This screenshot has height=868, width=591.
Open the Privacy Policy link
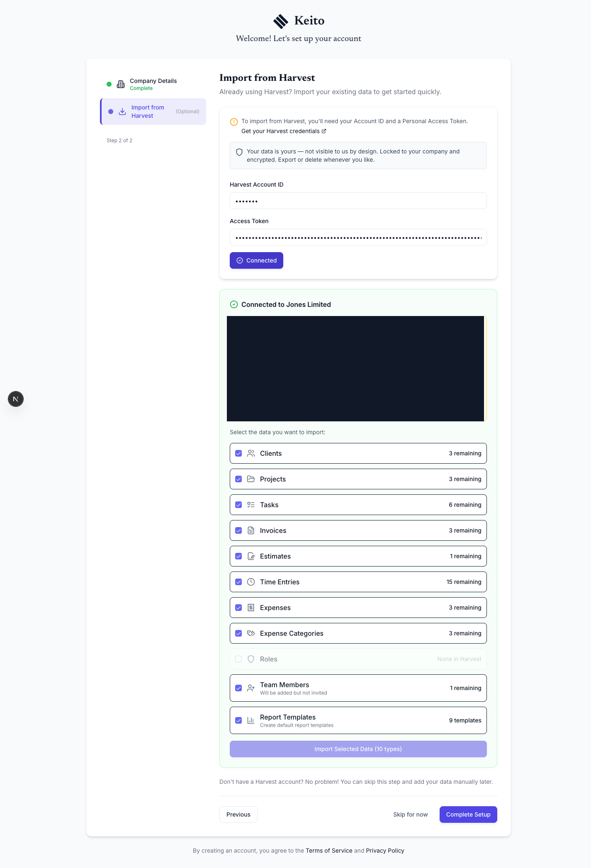(x=385, y=851)
